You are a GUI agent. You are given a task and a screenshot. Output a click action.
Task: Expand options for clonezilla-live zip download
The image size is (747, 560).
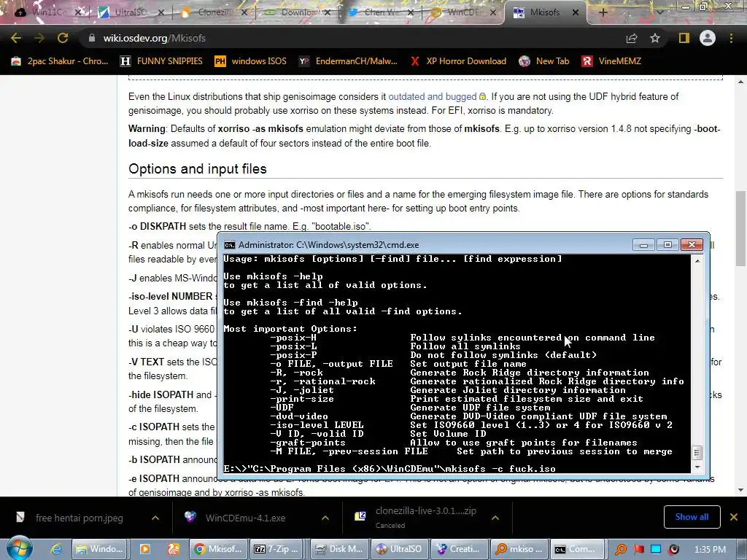coord(495,518)
